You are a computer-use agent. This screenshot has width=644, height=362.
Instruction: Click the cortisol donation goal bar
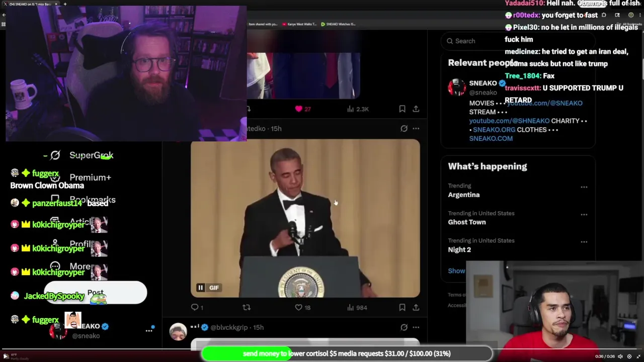347,353
